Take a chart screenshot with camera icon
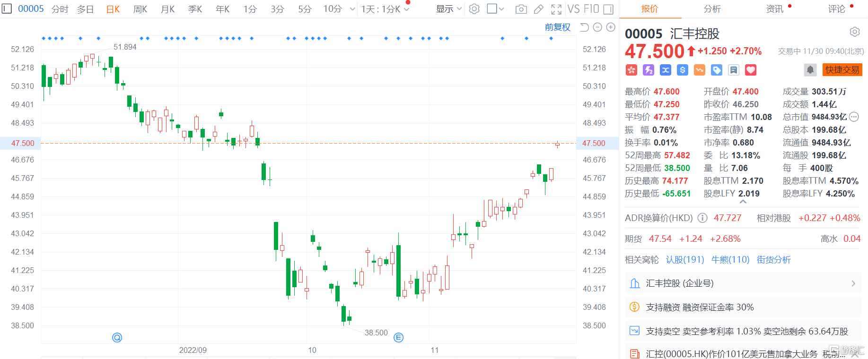The width and height of the screenshot is (868, 359). [x=521, y=9]
